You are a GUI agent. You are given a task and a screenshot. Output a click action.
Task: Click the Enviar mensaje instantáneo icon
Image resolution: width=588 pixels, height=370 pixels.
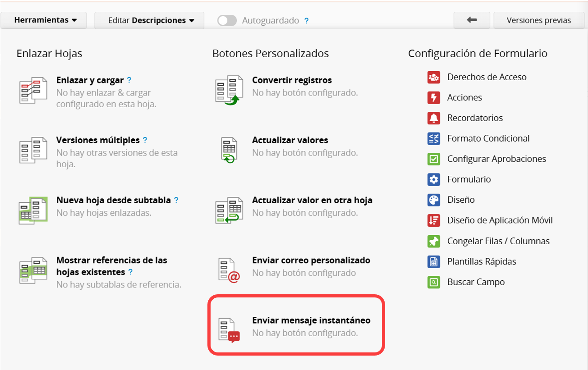point(229,330)
